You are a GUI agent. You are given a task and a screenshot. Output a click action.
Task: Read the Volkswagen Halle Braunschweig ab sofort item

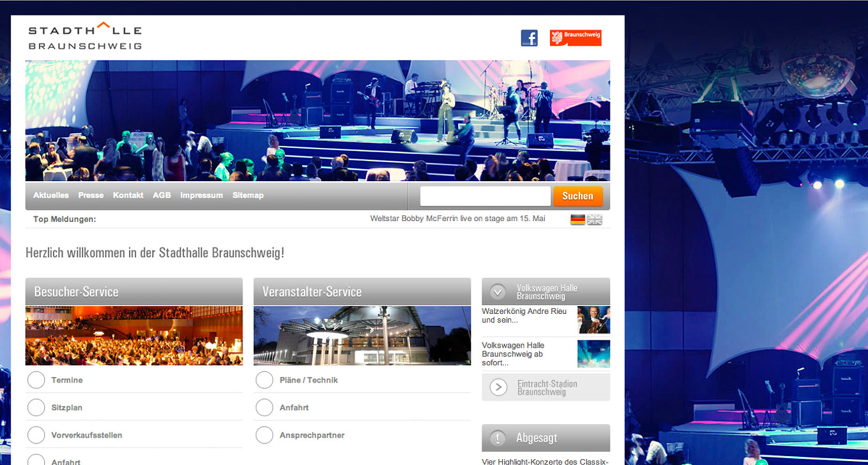pos(513,354)
